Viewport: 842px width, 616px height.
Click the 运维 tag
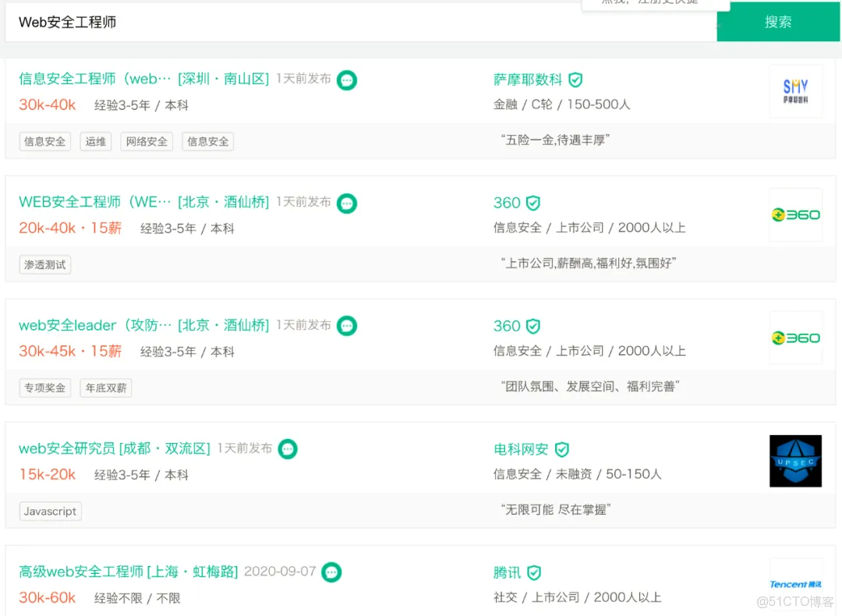click(x=96, y=141)
